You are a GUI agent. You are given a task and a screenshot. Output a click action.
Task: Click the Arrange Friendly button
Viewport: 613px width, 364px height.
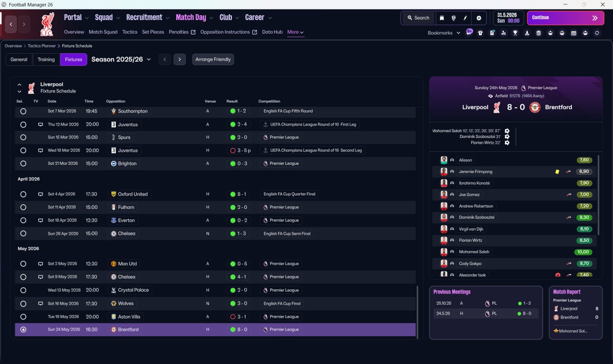point(213,59)
